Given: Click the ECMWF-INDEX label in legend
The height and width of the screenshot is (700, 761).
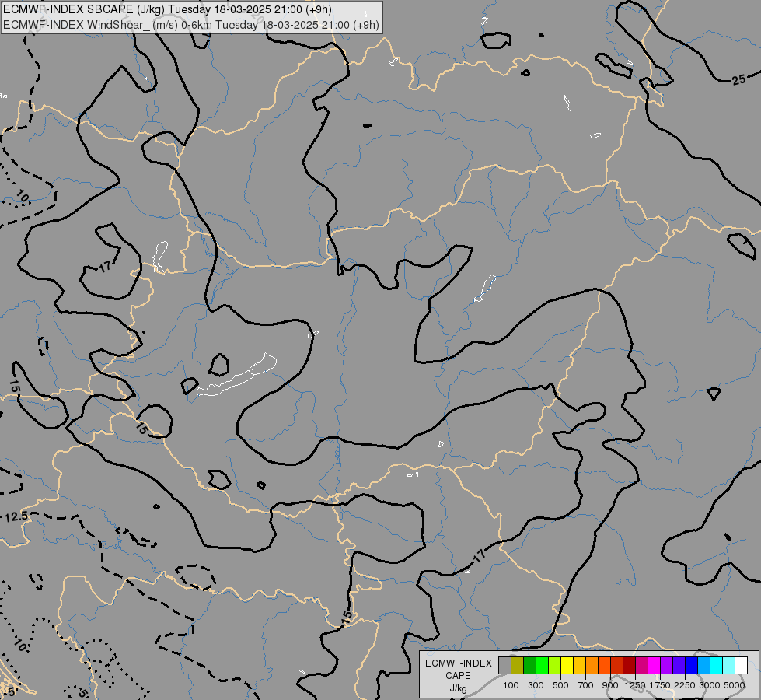Looking at the screenshot, I should 459,663.
